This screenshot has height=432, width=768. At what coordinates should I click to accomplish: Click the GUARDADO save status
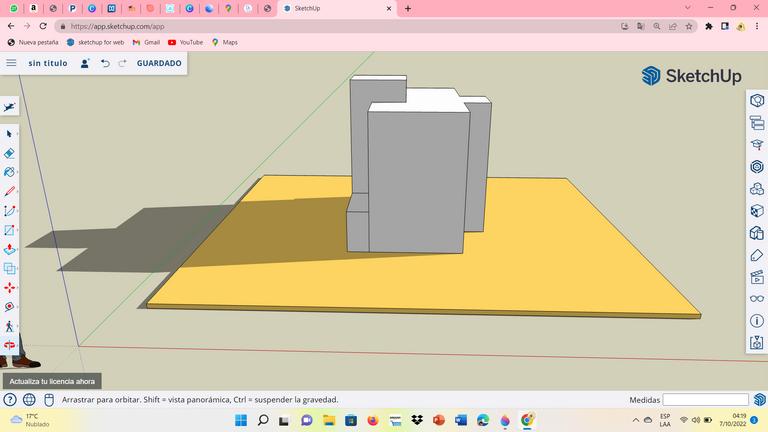point(159,63)
